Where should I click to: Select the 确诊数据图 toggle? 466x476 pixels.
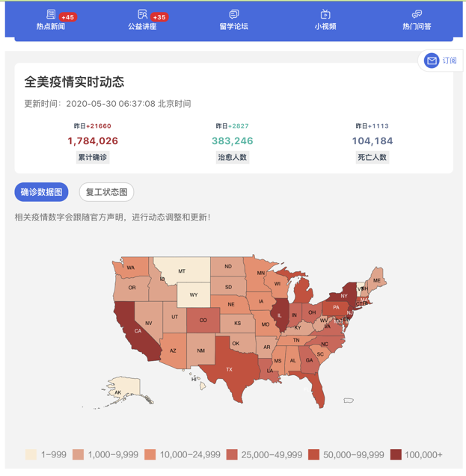42,192
